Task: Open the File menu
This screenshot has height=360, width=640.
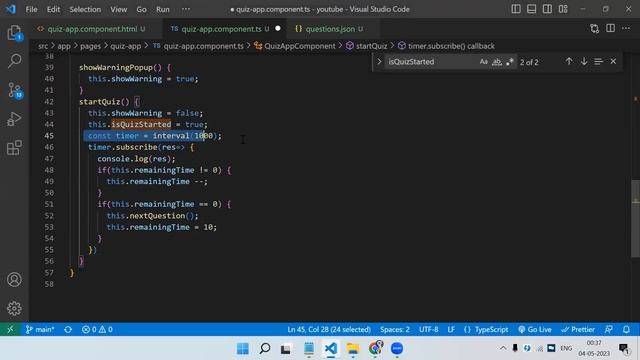Action: click(x=31, y=9)
